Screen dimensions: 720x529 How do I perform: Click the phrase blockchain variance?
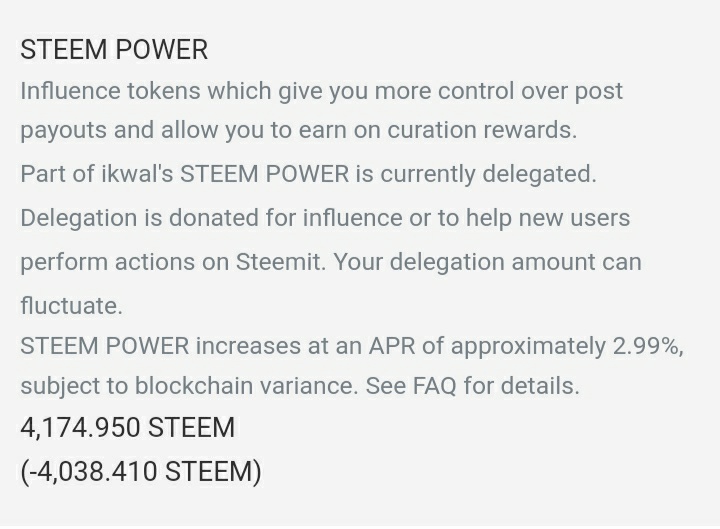[246, 385]
